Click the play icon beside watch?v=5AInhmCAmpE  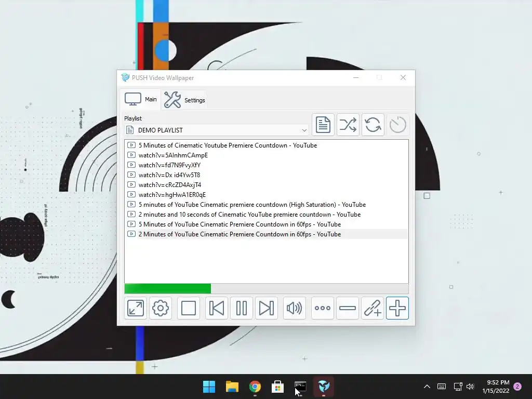click(131, 155)
